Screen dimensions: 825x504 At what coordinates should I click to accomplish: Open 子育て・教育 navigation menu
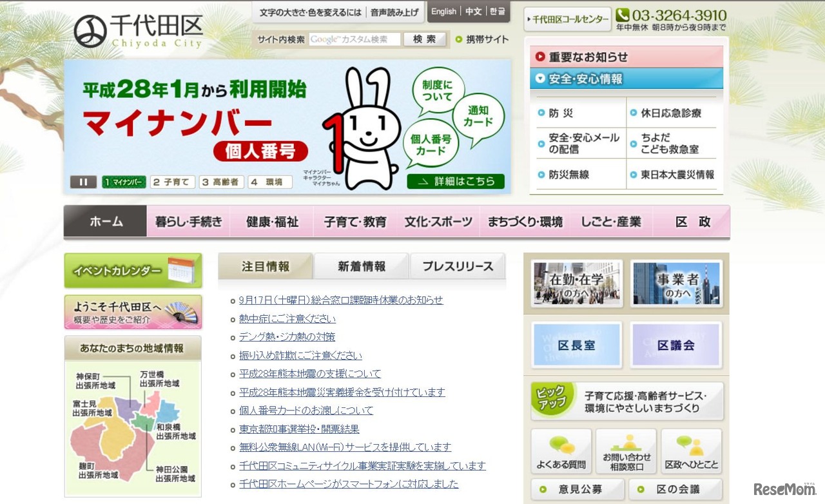[355, 222]
